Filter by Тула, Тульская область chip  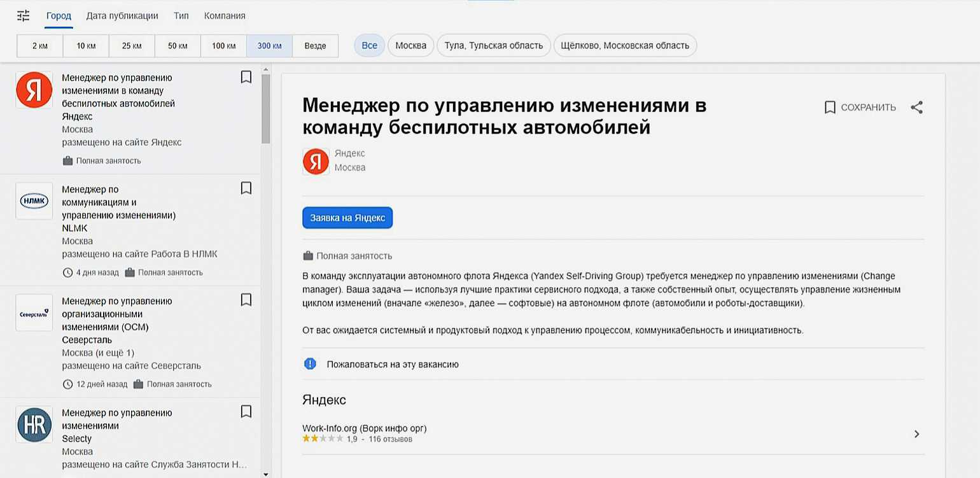[493, 46]
